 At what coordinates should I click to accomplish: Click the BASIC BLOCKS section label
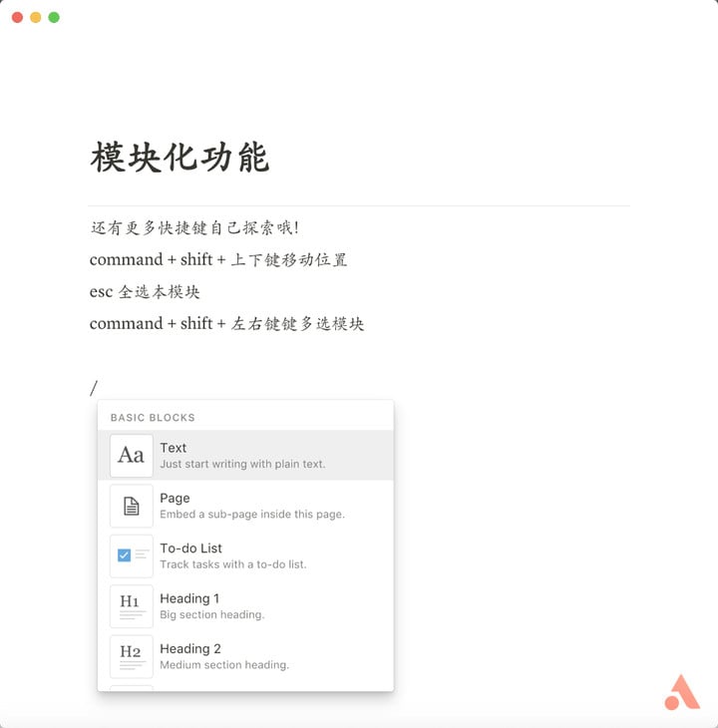(x=153, y=418)
